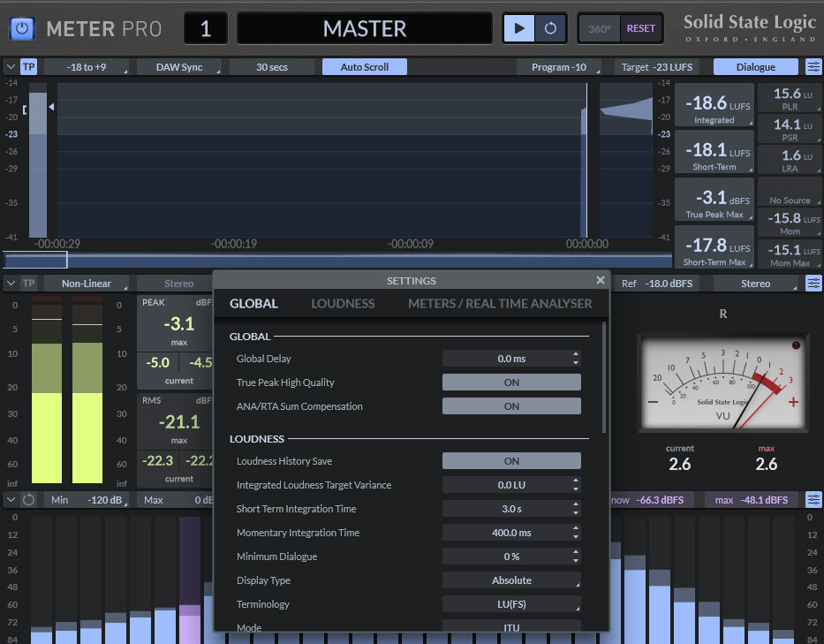The width and height of the screenshot is (824, 644).
Task: Open the Non-Linear scale dropdown
Action: click(87, 284)
